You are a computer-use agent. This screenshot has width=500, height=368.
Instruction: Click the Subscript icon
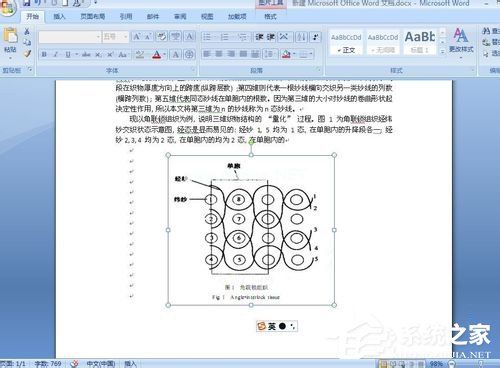point(98,54)
